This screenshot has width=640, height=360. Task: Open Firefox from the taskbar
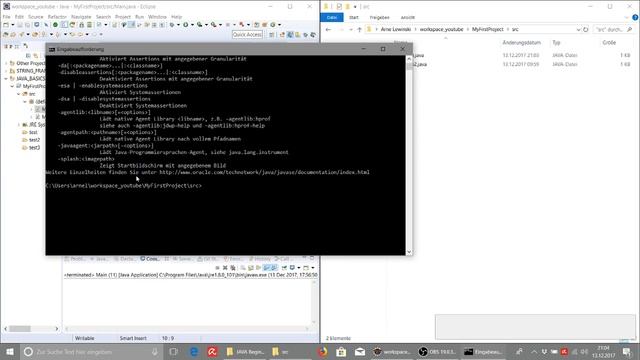pyautogui.click(x=322, y=351)
